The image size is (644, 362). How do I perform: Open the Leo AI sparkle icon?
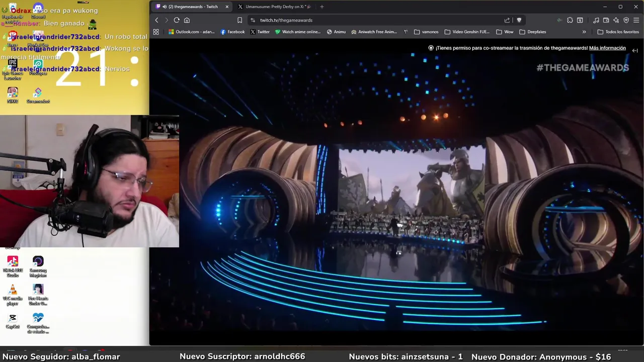[616, 20]
